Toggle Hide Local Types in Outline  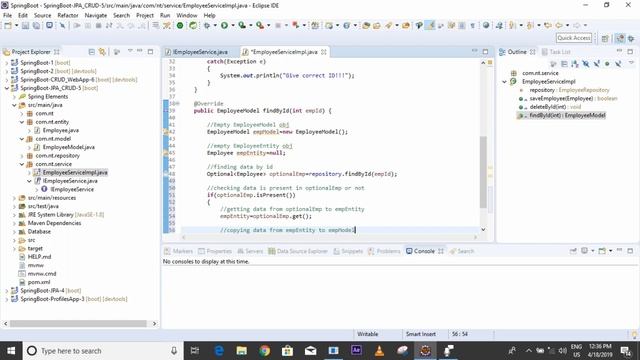(618, 64)
